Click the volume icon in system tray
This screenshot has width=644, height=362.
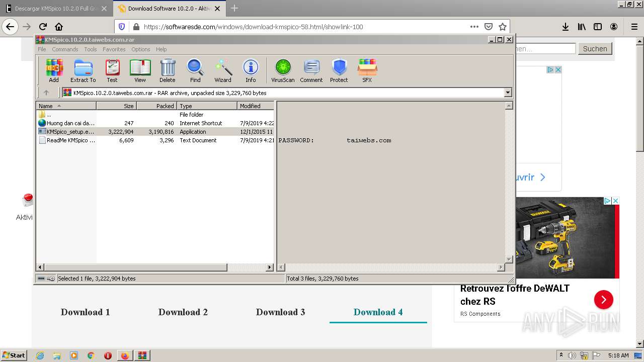pyautogui.click(x=572, y=355)
